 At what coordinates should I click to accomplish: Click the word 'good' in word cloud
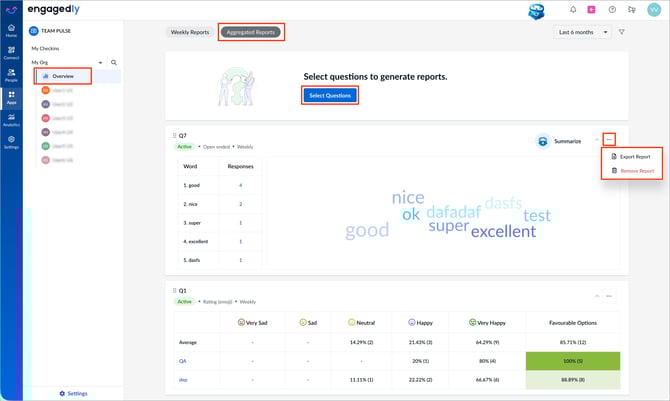pos(367,231)
